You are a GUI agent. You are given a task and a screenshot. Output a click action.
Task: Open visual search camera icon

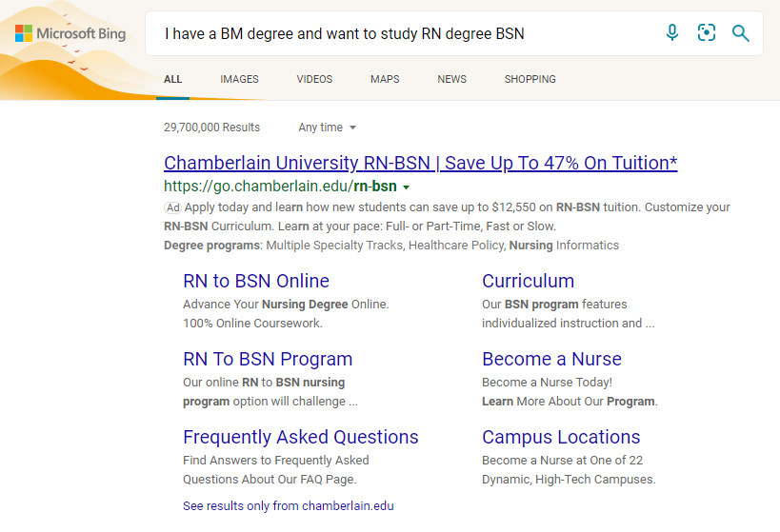[706, 33]
